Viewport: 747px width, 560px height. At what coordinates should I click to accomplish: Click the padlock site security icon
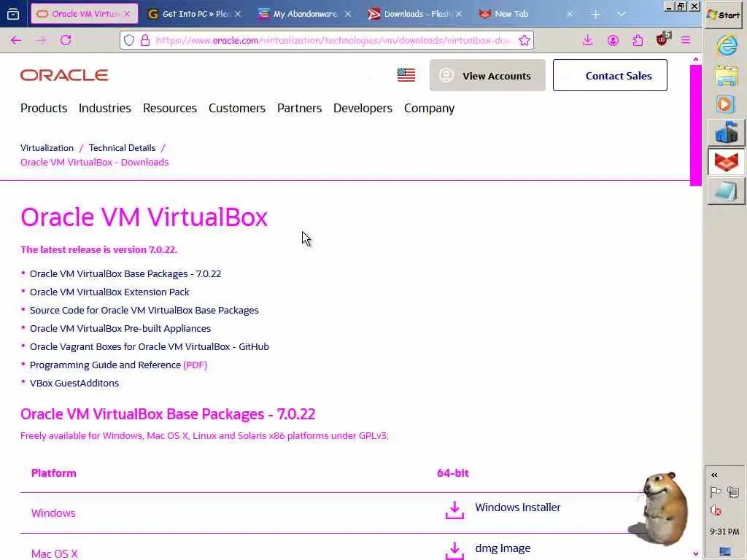(x=145, y=41)
